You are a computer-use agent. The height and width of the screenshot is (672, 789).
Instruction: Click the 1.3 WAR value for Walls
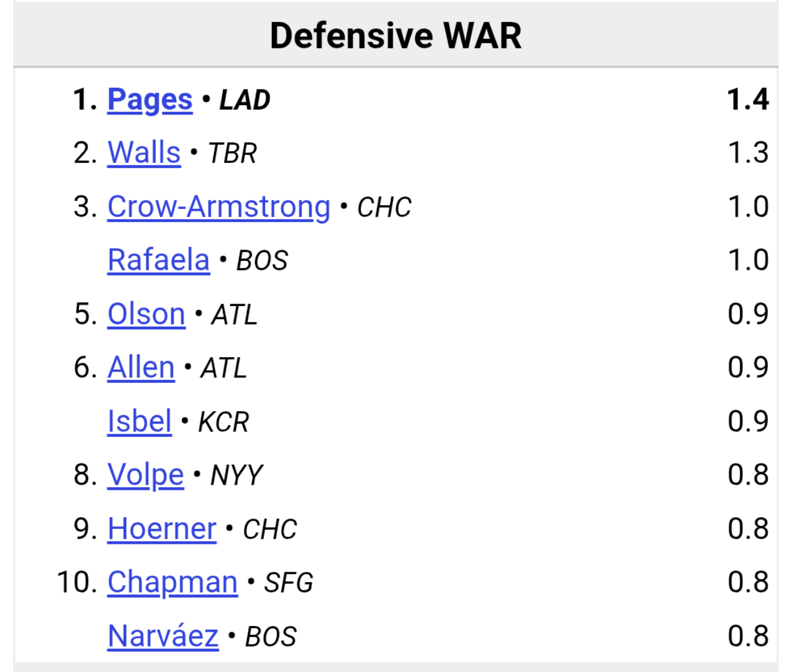[x=749, y=154]
